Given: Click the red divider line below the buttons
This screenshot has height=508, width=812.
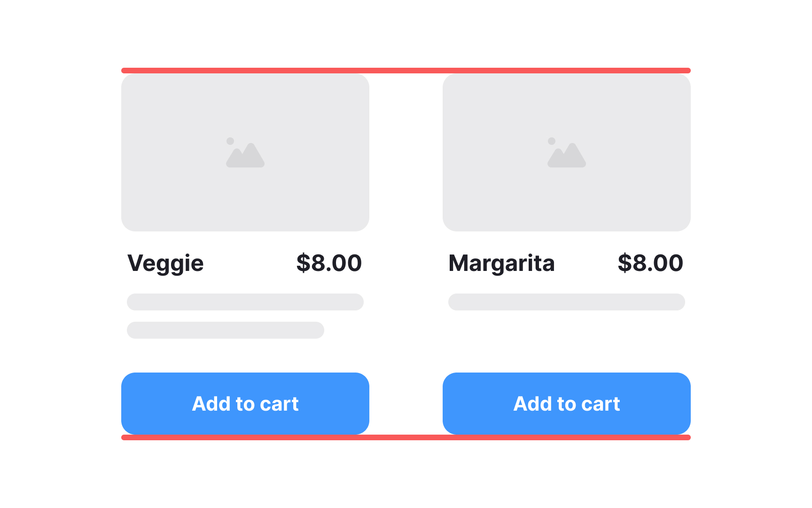Looking at the screenshot, I should pyautogui.click(x=406, y=438).
